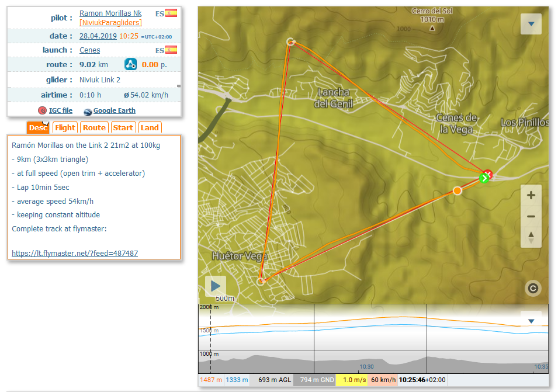This screenshot has height=392, width=558.
Task: Switch to the Flight tab
Action: pos(65,128)
